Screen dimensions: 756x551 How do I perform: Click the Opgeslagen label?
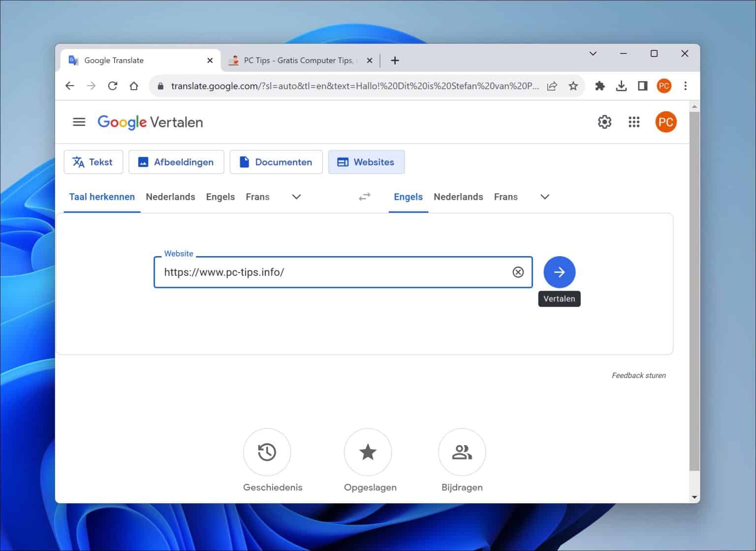click(370, 487)
